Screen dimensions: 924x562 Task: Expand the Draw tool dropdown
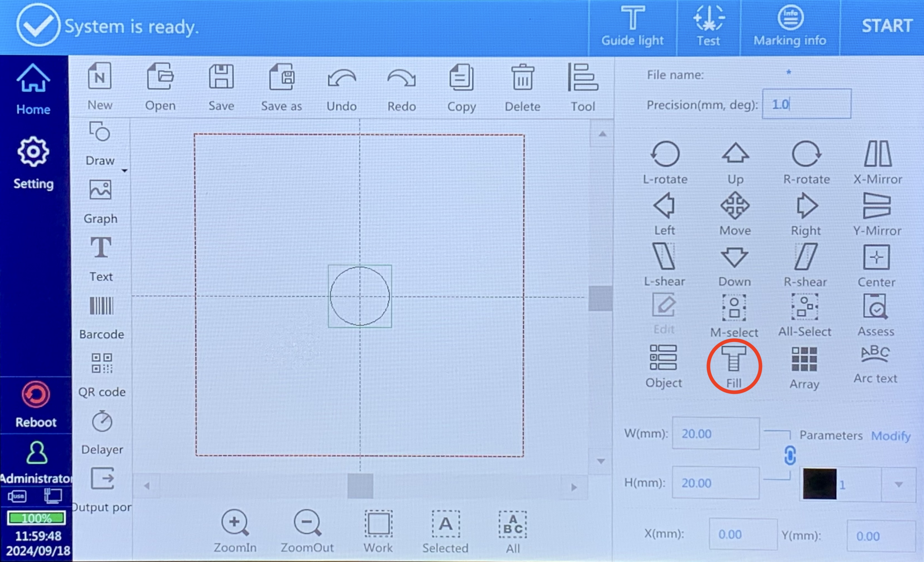point(124,171)
